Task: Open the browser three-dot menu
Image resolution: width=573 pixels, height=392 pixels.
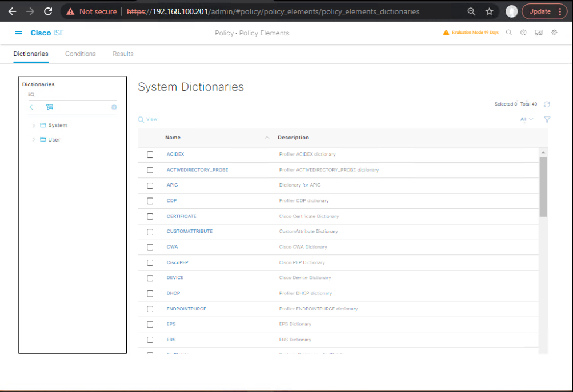Action: tap(560, 11)
